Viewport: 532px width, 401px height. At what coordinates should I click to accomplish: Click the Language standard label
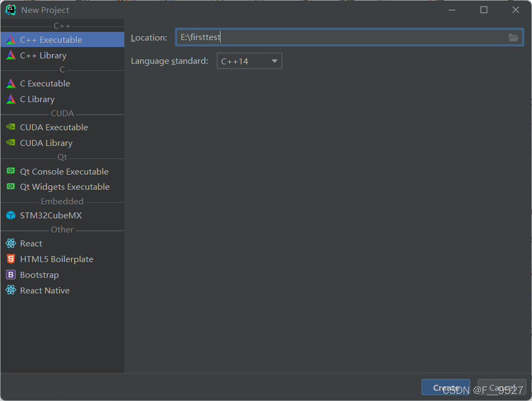pos(170,61)
